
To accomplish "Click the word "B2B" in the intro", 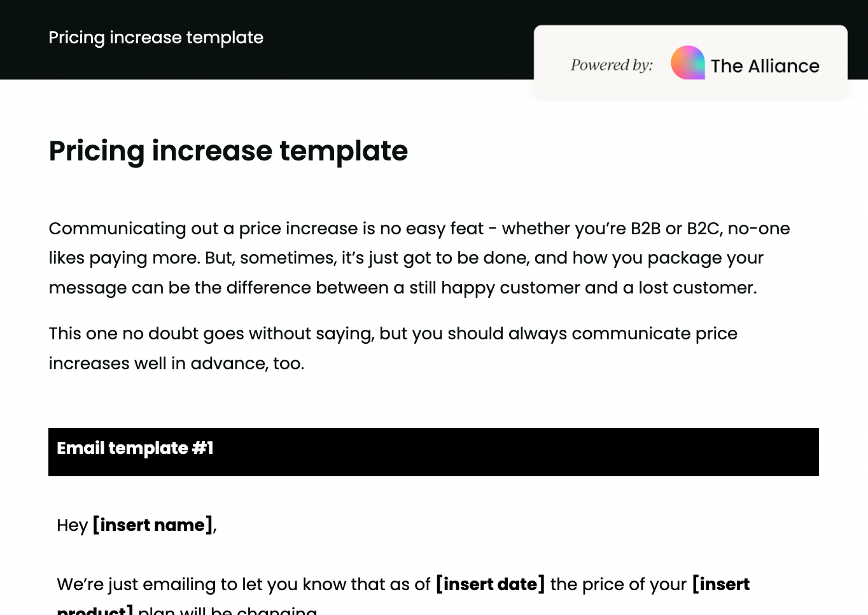I will coord(645,229).
